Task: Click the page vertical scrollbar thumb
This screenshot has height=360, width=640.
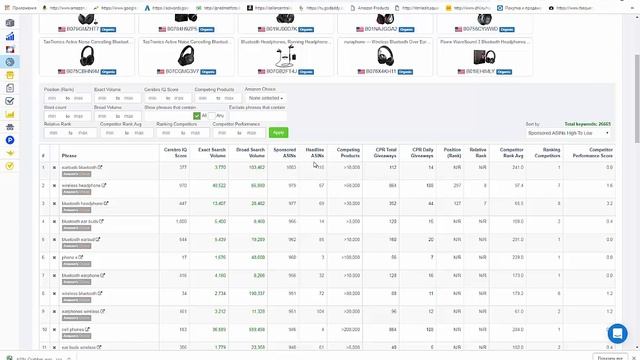Action: point(637,98)
